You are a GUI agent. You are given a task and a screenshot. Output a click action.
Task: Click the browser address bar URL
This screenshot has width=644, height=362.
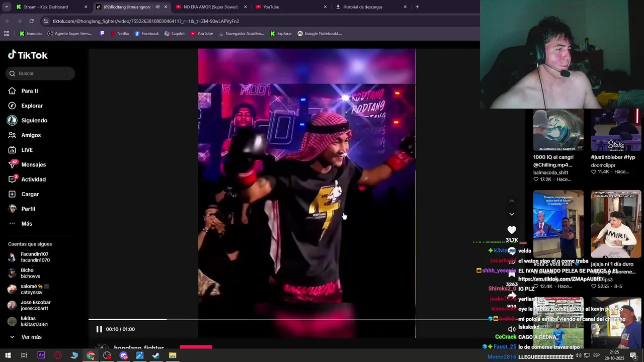[146, 21]
